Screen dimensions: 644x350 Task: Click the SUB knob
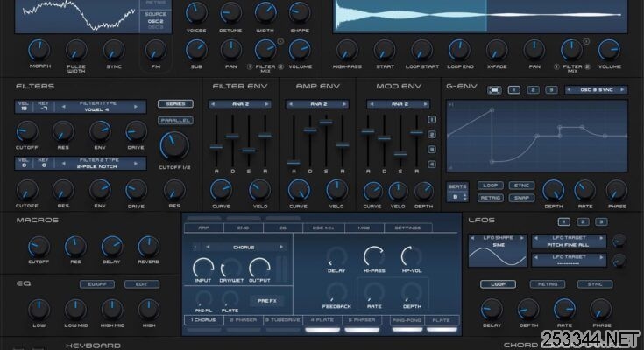pyautogui.click(x=196, y=50)
